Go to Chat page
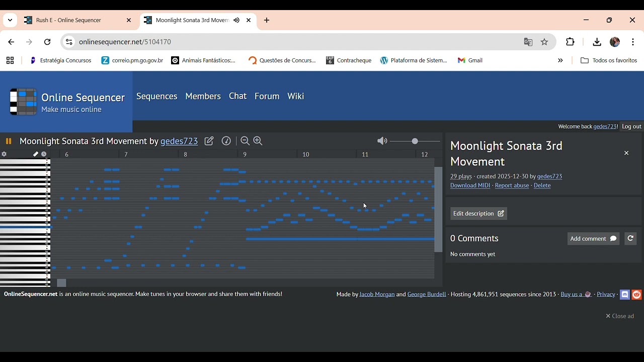 pyautogui.click(x=238, y=96)
